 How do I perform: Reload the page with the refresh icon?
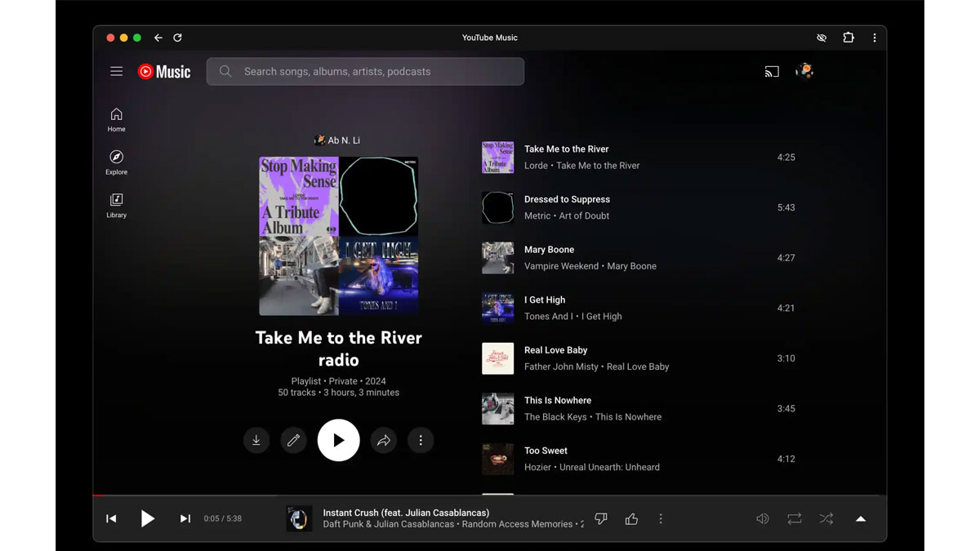pos(177,38)
